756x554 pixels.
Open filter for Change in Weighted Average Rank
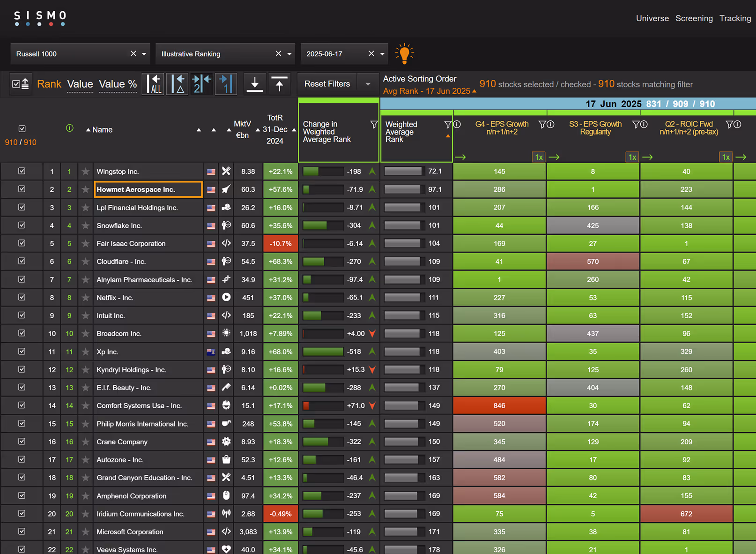(374, 124)
